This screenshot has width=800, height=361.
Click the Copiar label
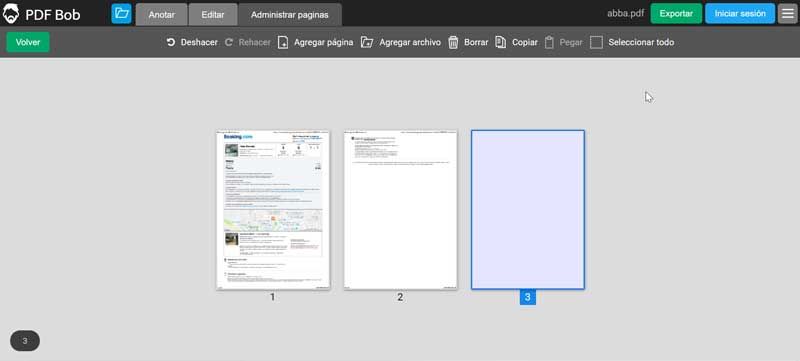coord(525,42)
